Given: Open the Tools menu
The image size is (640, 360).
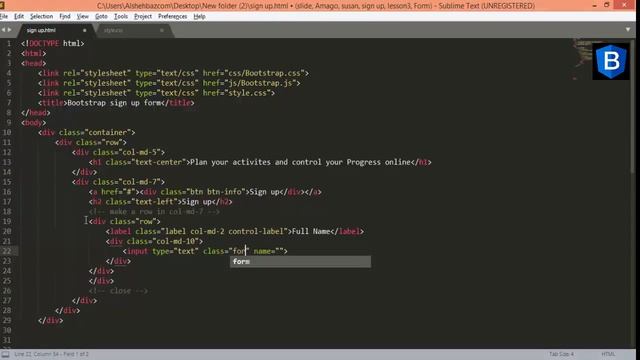Looking at the screenshot, I should [x=120, y=16].
